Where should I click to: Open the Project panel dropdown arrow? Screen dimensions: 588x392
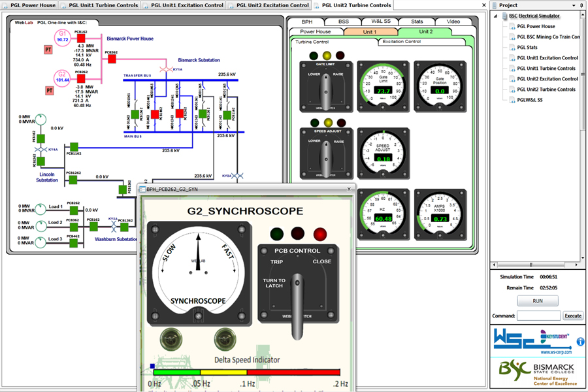[574, 6]
